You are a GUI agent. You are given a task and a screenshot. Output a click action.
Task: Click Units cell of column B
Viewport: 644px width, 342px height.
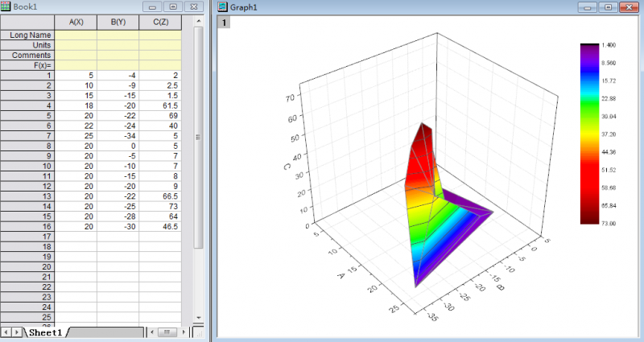(118, 45)
